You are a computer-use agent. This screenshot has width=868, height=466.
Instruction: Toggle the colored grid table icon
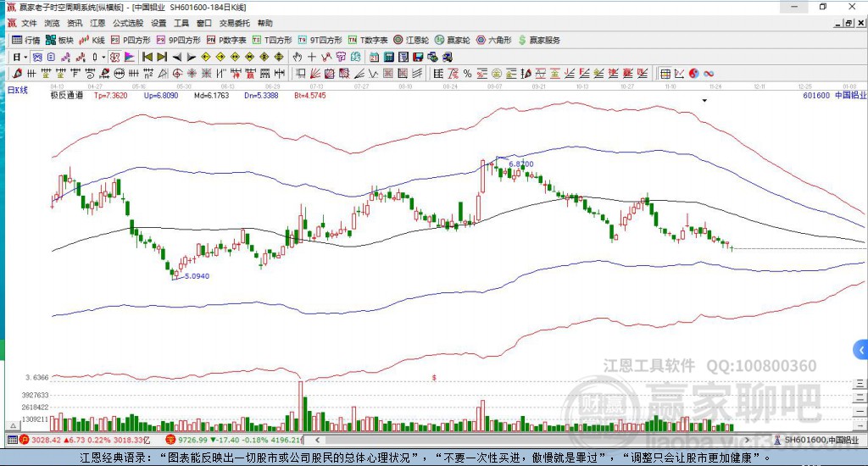[x=665, y=73]
